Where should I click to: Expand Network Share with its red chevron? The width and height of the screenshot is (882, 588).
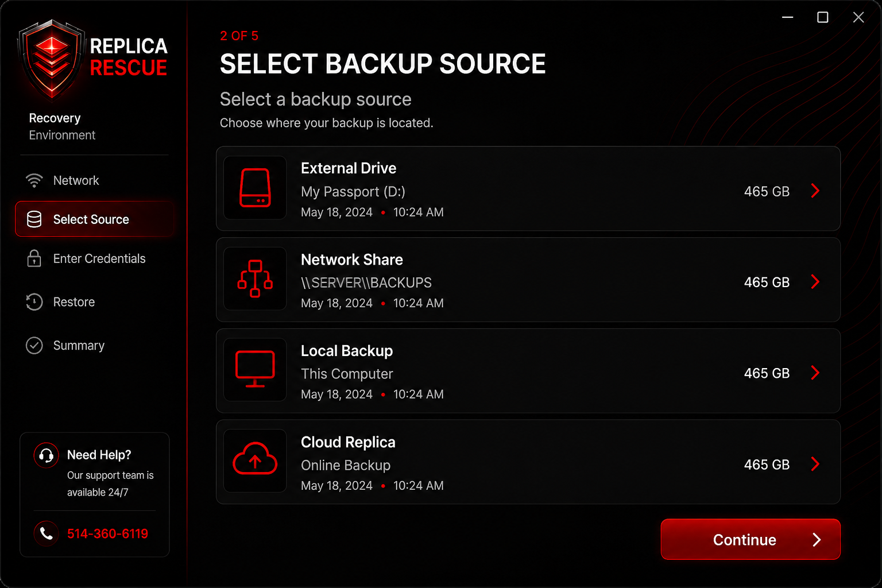click(x=815, y=281)
